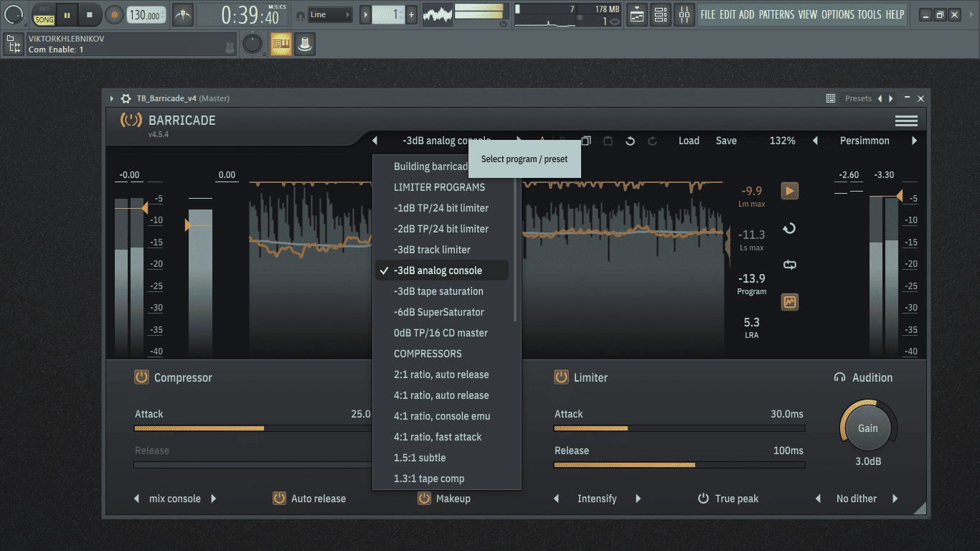
Task: Adjust the Limiter Attack slider
Action: tap(679, 428)
